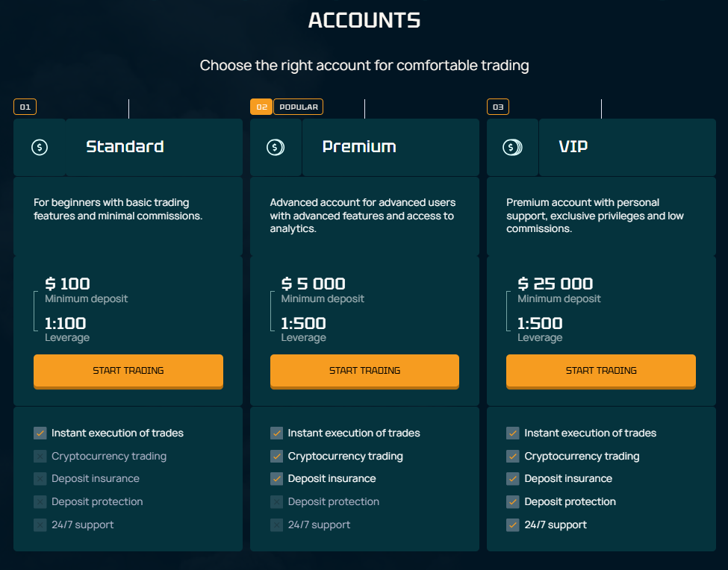This screenshot has height=570, width=728.
Task: Enable Deposit protection checkbox under Premium
Action: point(277,502)
